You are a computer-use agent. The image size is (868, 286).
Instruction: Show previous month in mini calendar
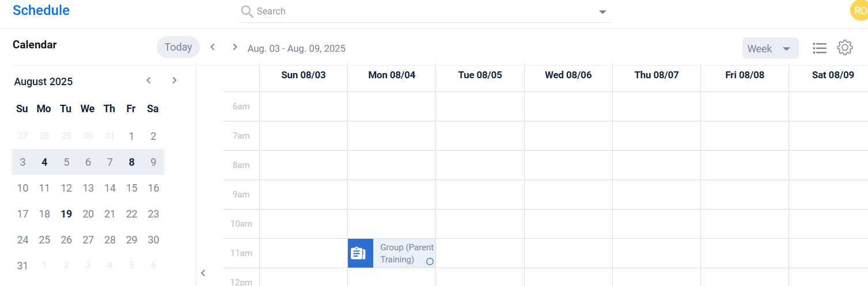tap(149, 81)
